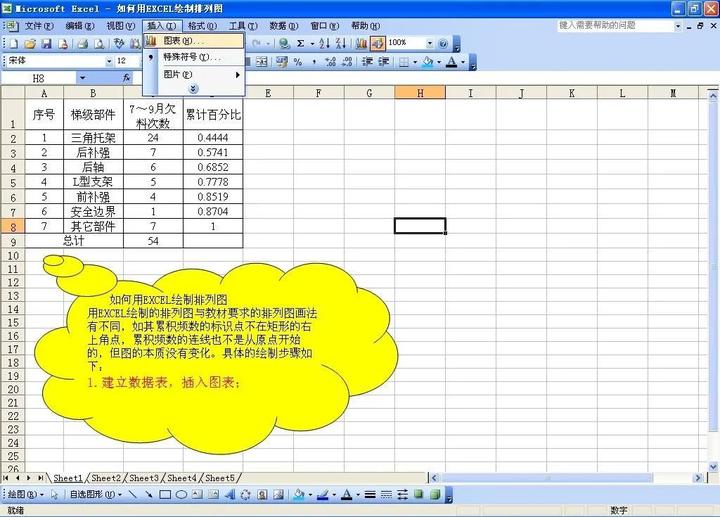
Task: Choose Chart from the Insert menu
Action: (194, 41)
